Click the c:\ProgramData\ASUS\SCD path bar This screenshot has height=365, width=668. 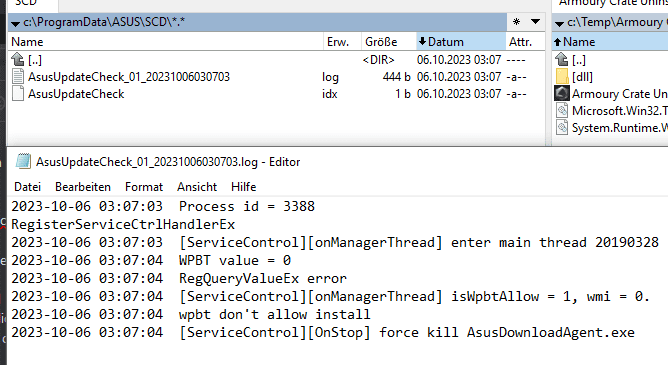(257, 22)
